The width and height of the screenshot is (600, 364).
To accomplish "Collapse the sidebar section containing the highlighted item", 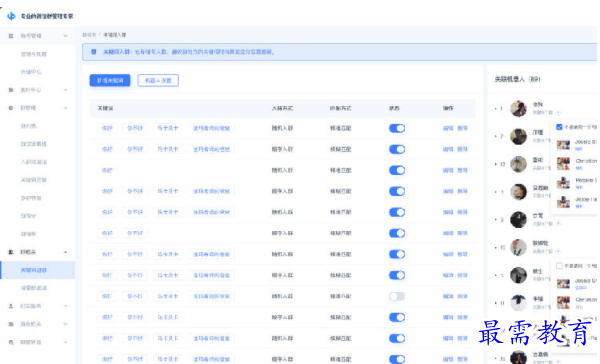I will coord(65,252).
